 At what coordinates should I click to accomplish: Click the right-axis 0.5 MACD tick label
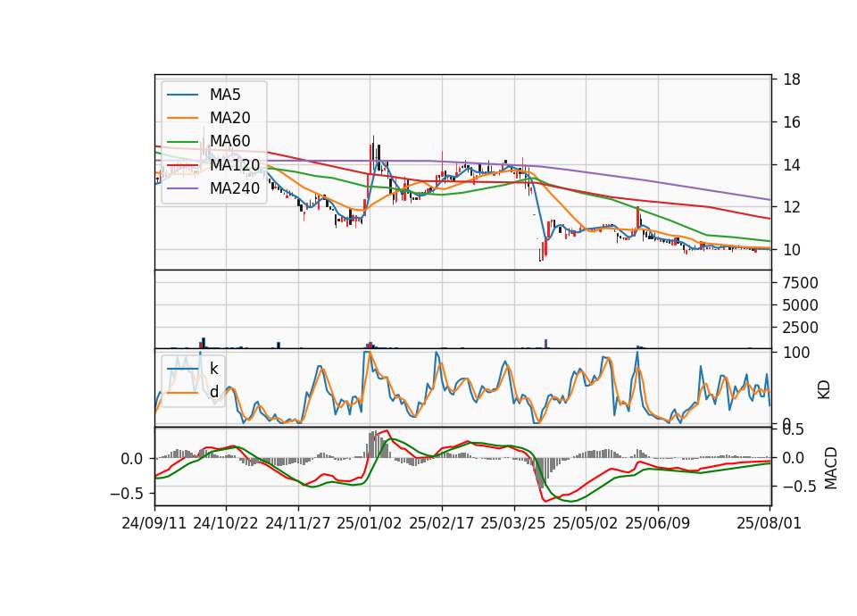tap(793, 430)
